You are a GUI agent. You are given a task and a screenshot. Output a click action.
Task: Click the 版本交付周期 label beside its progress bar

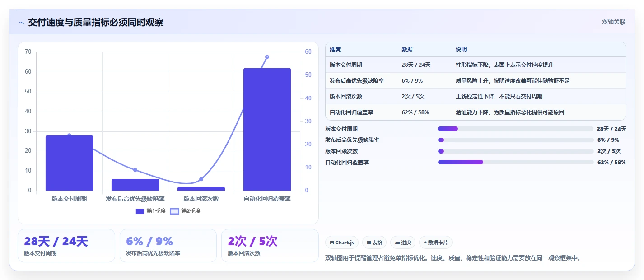coord(341,129)
